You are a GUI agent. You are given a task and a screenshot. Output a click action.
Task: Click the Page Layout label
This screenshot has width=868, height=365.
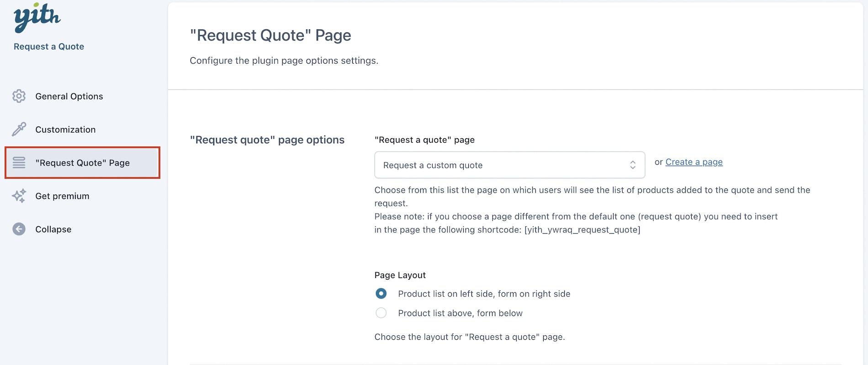[400, 275]
